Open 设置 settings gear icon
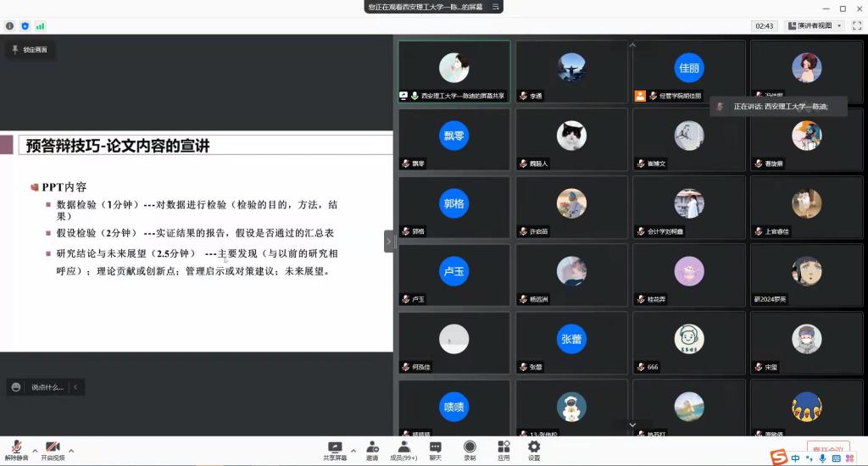This screenshot has width=868, height=466. tap(534, 449)
